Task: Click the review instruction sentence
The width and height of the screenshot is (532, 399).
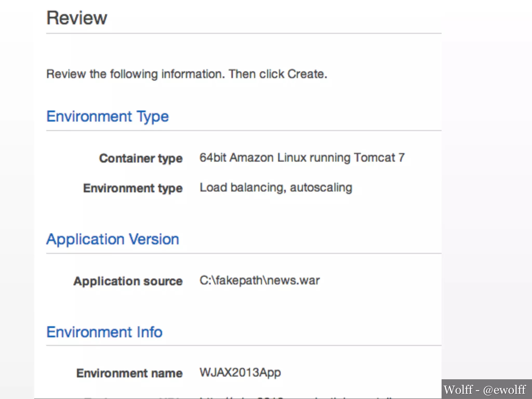Action: pyautogui.click(x=187, y=74)
